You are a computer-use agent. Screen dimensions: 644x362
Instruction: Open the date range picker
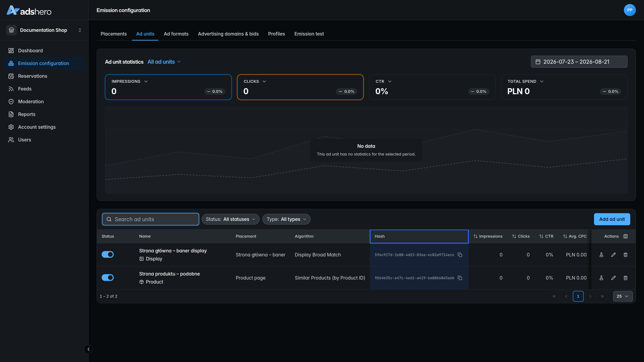point(579,62)
